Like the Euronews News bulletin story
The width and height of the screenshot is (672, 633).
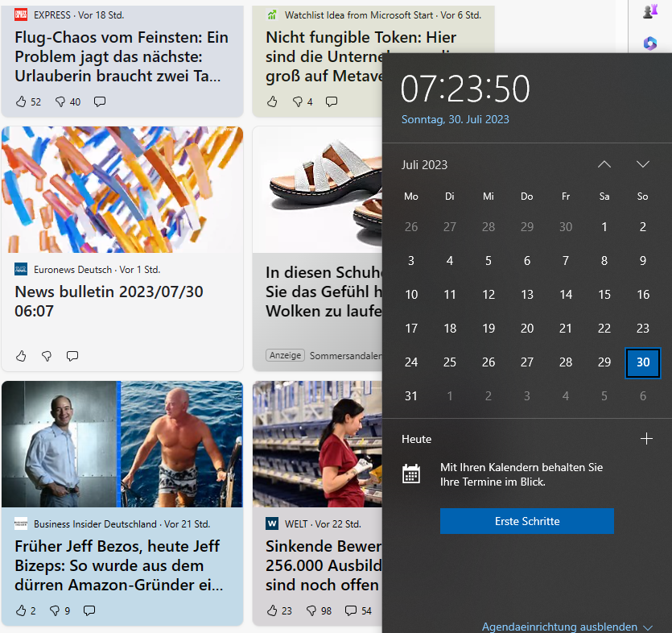click(22, 356)
